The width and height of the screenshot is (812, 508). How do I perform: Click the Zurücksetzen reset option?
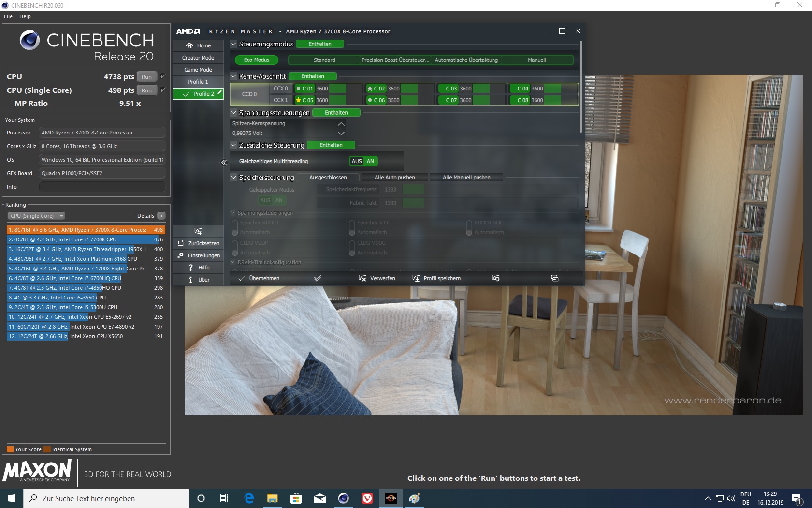point(198,243)
